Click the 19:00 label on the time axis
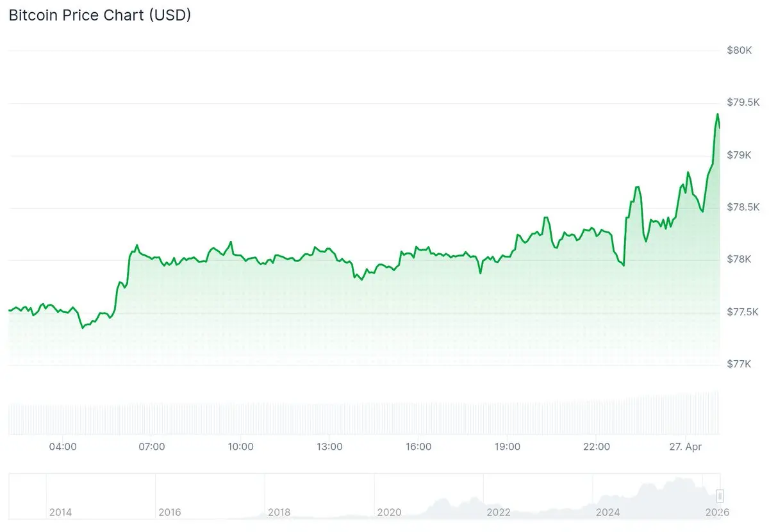Image resolution: width=769 pixels, height=532 pixels. (x=508, y=447)
